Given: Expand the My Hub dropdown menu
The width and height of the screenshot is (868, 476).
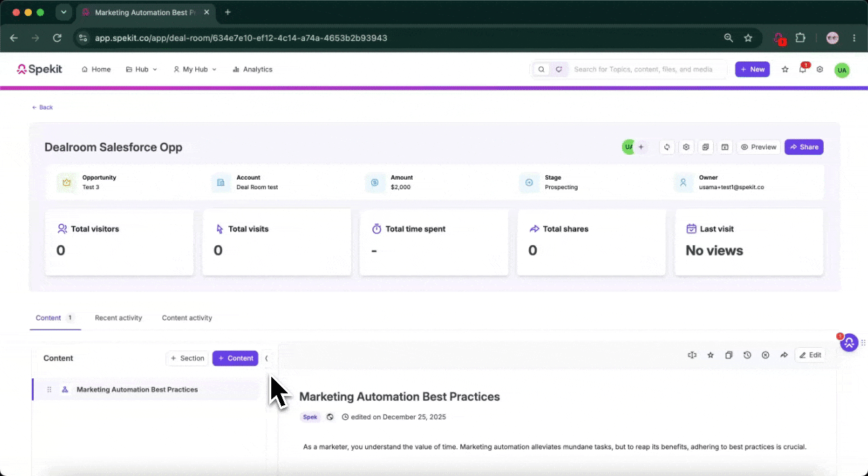Looking at the screenshot, I should (195, 69).
